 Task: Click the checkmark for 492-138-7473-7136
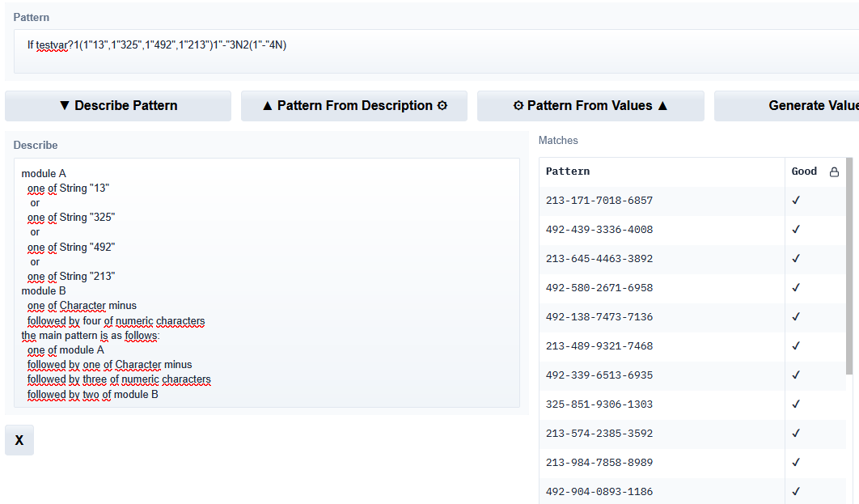point(796,317)
